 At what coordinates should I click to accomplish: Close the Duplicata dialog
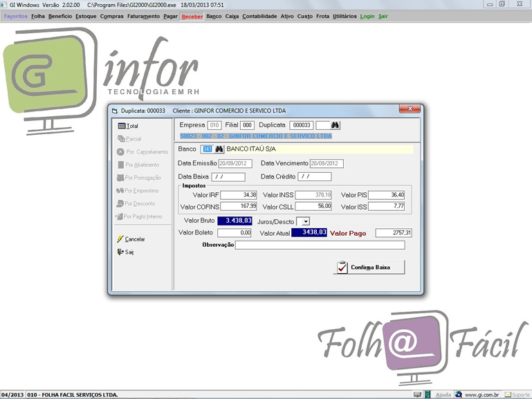(x=410, y=109)
